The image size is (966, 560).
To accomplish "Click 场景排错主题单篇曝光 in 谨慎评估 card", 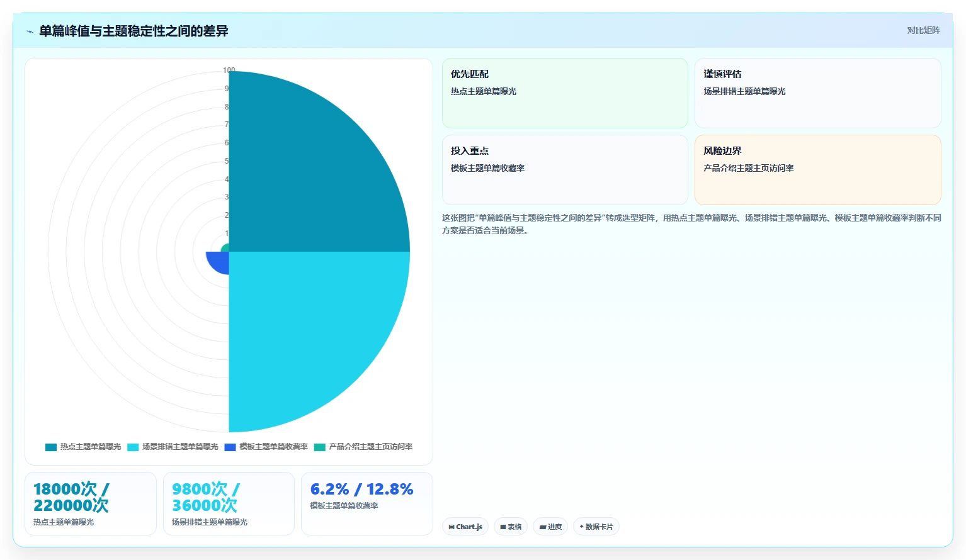I will pos(744,91).
